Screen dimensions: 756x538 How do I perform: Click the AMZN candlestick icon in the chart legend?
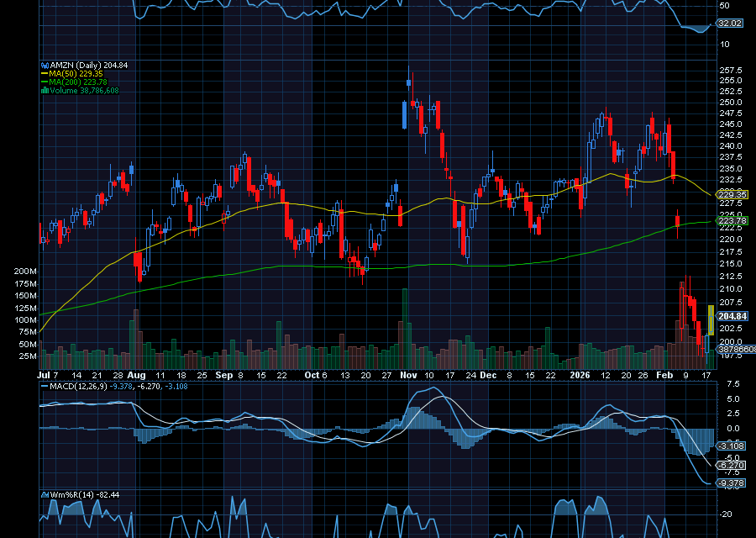coord(45,65)
